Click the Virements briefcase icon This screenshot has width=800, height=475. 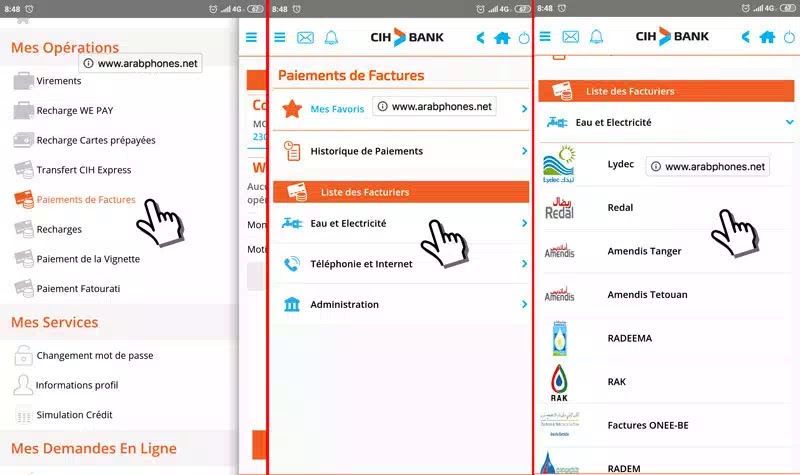click(x=23, y=81)
